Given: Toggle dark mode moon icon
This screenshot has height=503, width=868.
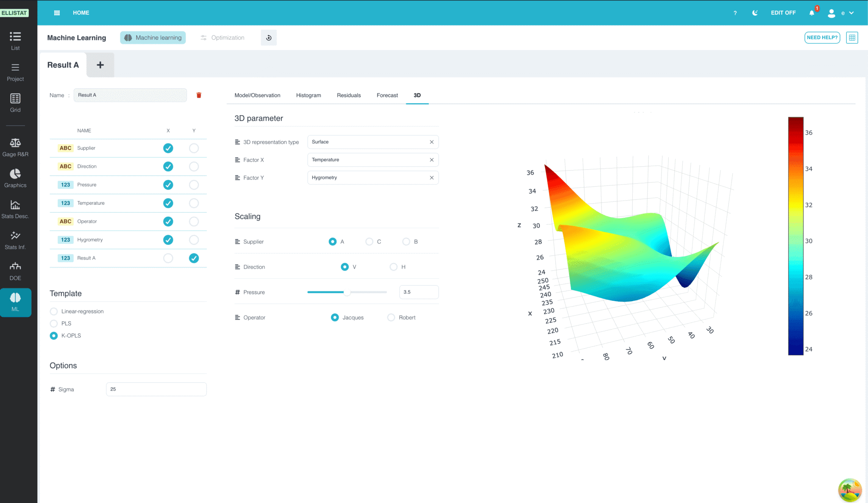Looking at the screenshot, I should pyautogui.click(x=755, y=13).
